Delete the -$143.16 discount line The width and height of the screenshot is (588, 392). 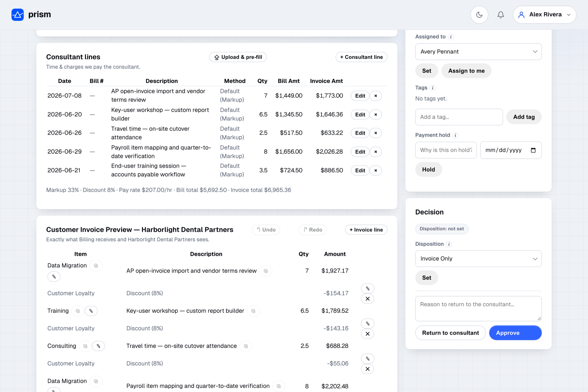click(x=367, y=334)
